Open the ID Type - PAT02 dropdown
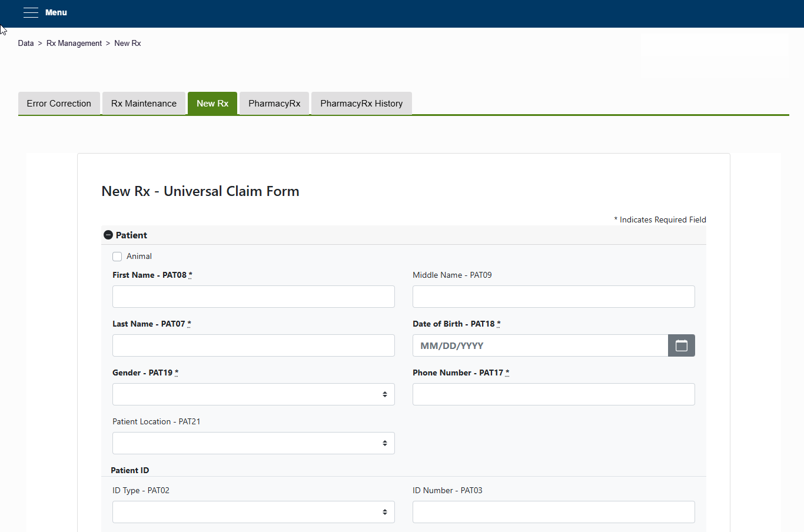The width and height of the screenshot is (804, 532). [x=254, y=512]
